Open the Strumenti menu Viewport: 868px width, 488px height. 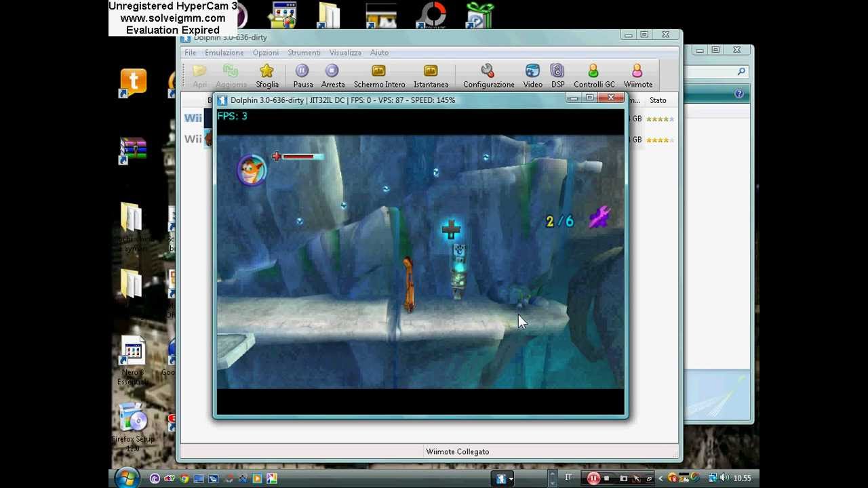[304, 52]
